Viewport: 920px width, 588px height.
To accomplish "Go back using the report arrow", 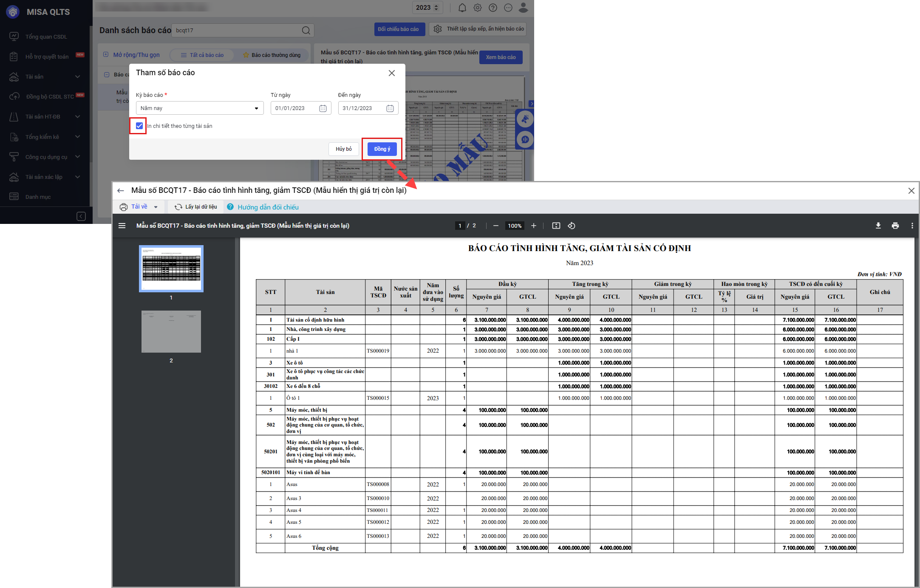I will [121, 191].
